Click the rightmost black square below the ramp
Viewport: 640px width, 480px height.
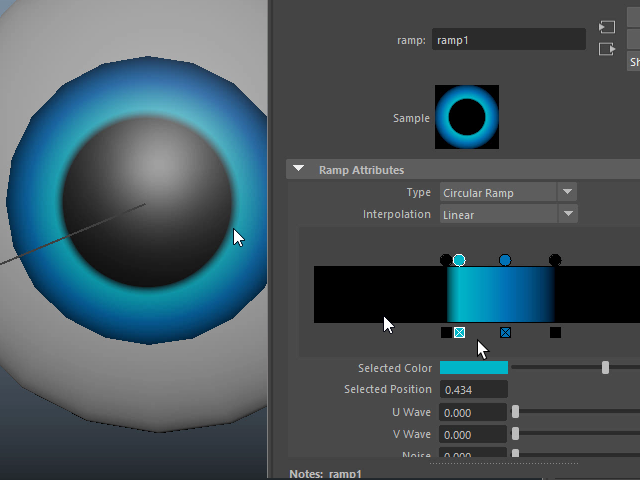pyautogui.click(x=555, y=332)
